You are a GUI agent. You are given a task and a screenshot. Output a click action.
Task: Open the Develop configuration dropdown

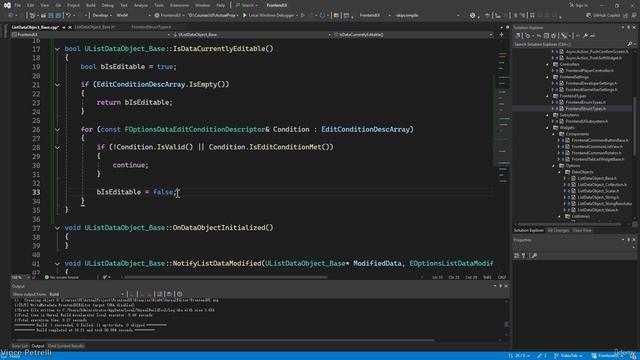[102, 16]
